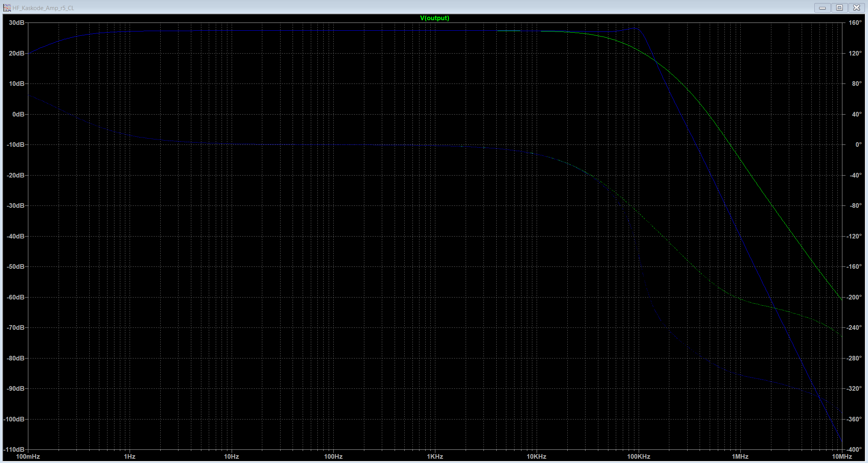Click the -30dB left axis label
The width and height of the screenshot is (868, 463).
[x=16, y=205]
